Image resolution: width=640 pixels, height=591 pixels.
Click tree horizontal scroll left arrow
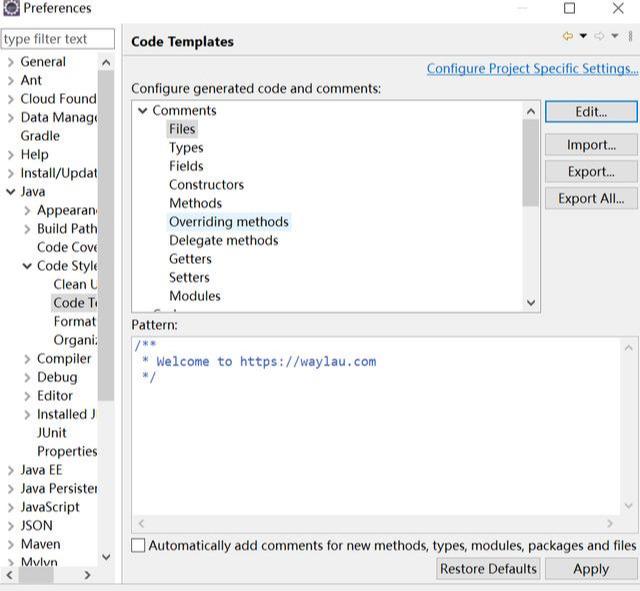[x=9, y=575]
